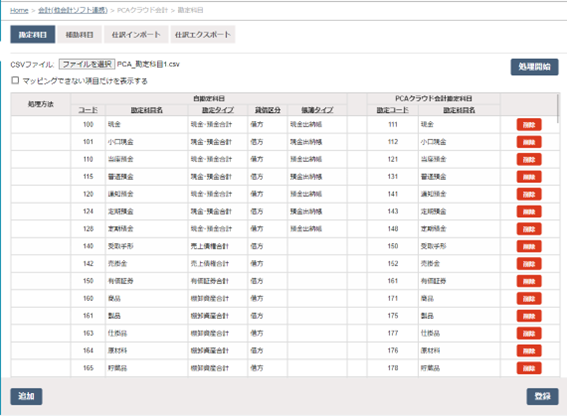Sort by the コード column header
The image size is (567, 416).
tap(88, 110)
